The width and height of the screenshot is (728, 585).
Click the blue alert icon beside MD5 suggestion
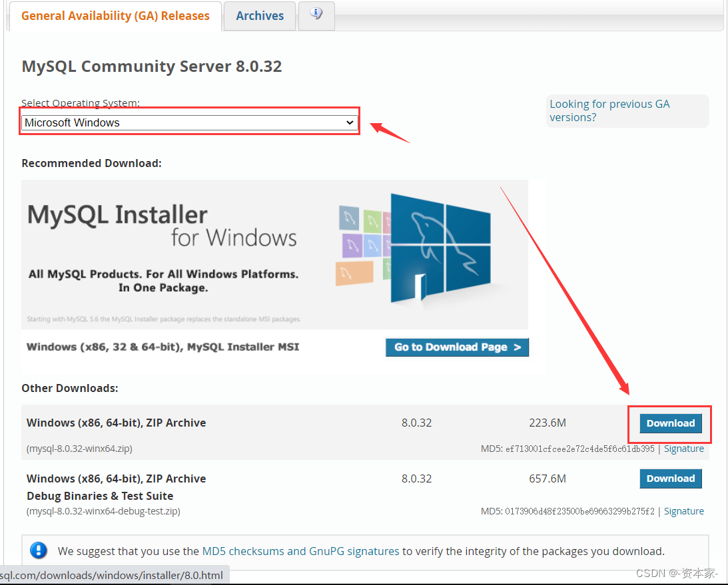point(39,550)
